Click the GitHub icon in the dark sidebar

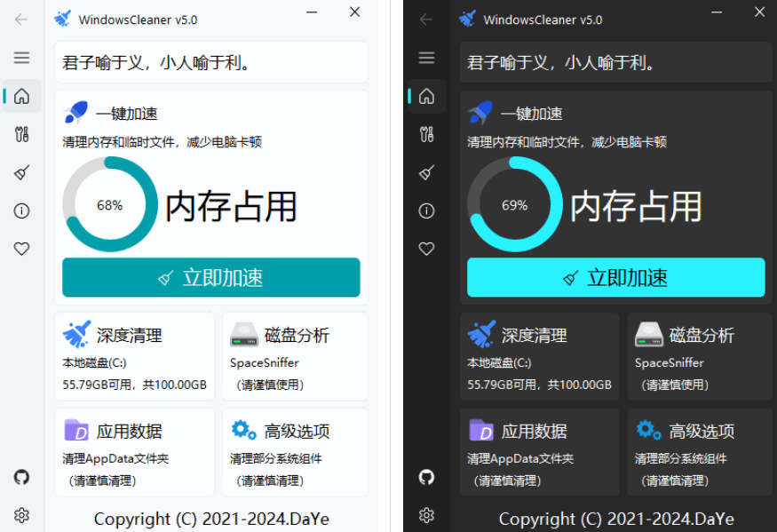coord(426,477)
